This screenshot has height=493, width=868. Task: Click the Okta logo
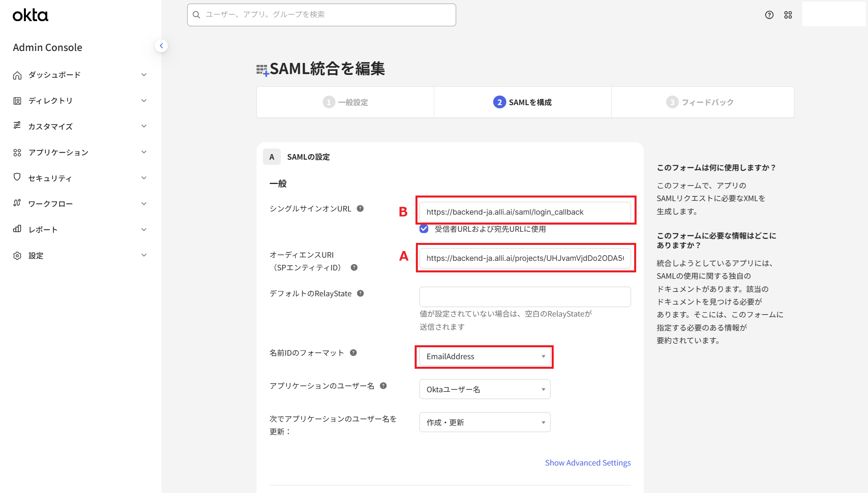pyautogui.click(x=30, y=16)
